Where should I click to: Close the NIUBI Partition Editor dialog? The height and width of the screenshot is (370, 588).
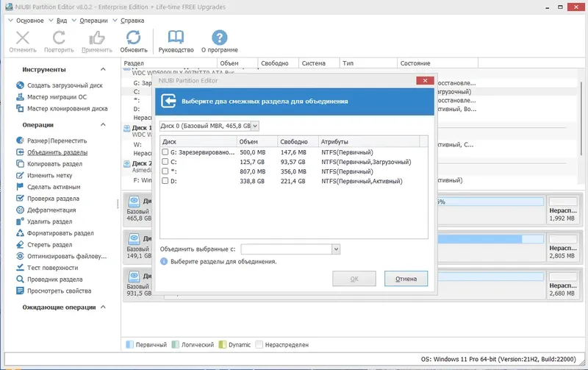coord(425,80)
